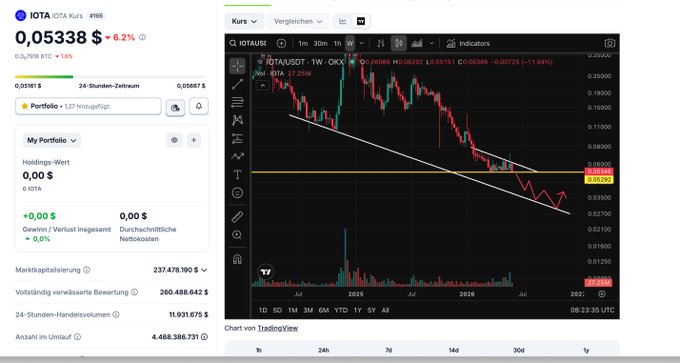Show 24-Stunden-Handelsvolumen info tooltip
This screenshot has height=363, width=680.
116,314
